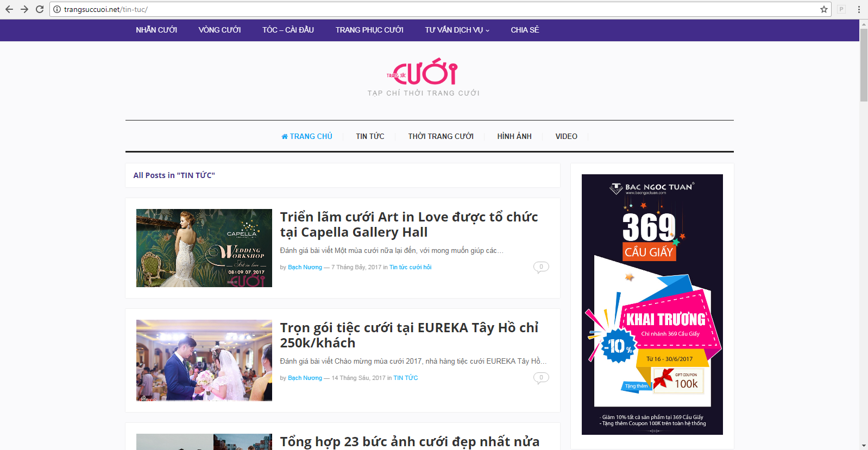Click the page vertical scrollbar thumb
868x450 pixels.
864,65
